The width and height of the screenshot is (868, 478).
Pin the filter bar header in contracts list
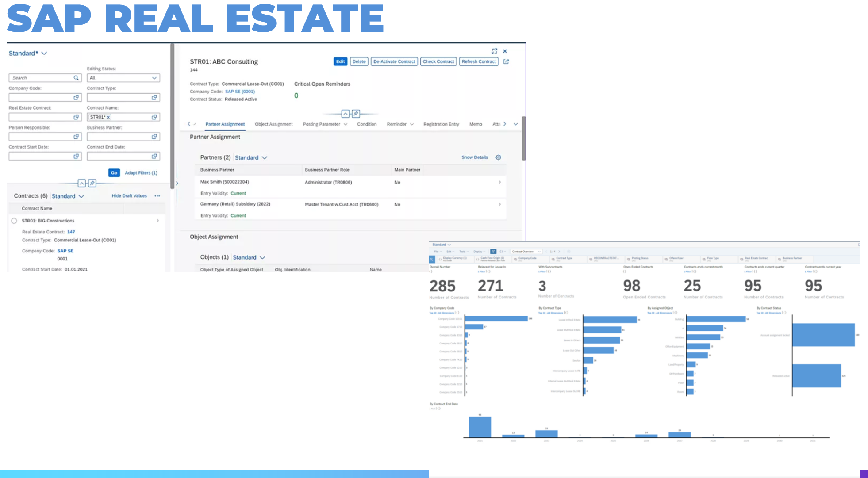pos(92,183)
